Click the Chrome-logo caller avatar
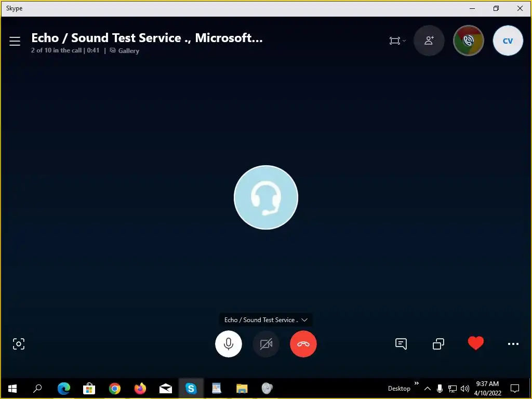Image resolution: width=532 pixels, height=399 pixels. [x=469, y=41]
